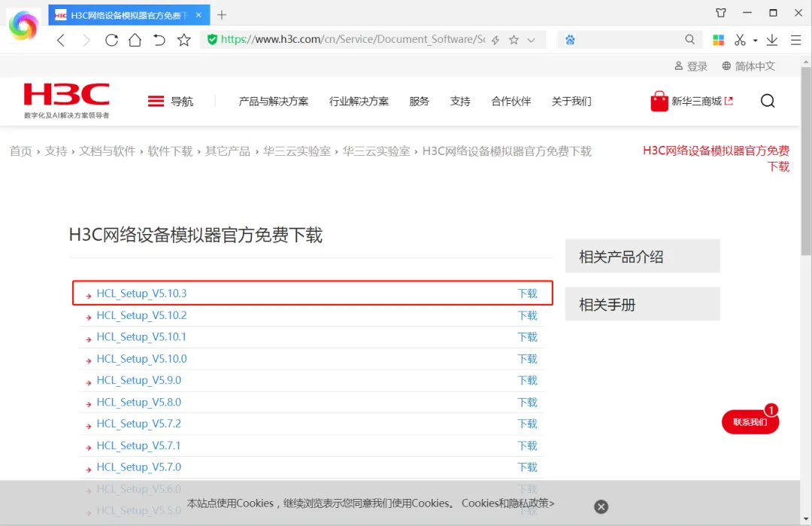This screenshot has height=526, width=812.
Task: Open HCL_Setup_V5.10.0 link
Action: pyautogui.click(x=141, y=359)
